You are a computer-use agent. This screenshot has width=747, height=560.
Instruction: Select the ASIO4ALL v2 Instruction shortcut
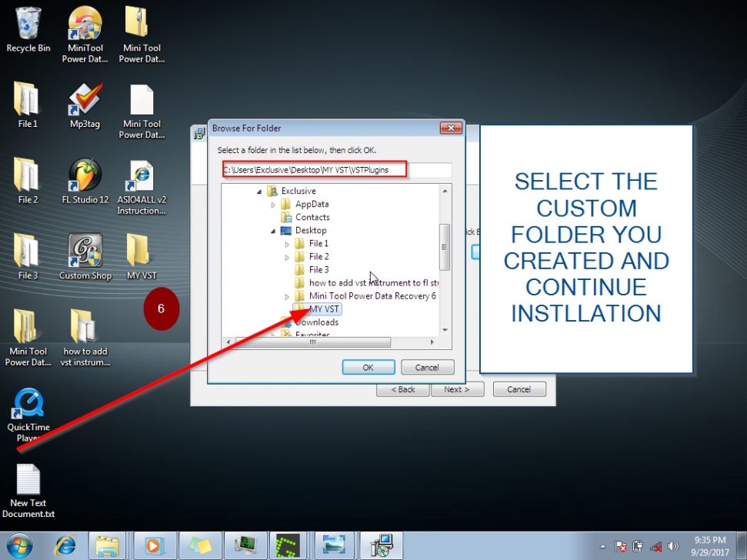coord(142,187)
